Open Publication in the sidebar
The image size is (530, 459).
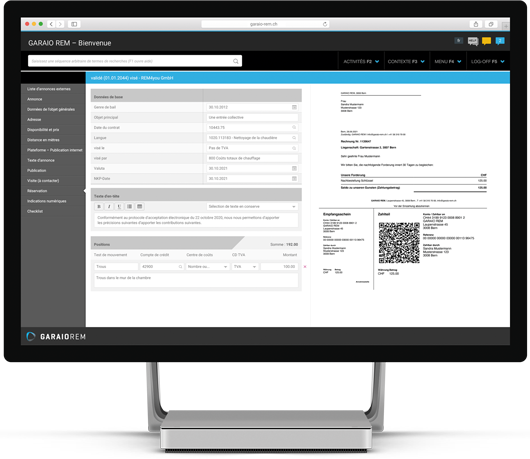tap(37, 170)
